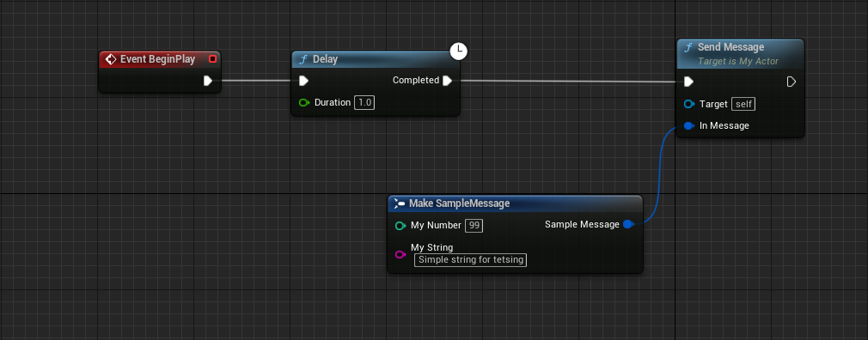
Task: Select the Send Message node title
Action: point(730,47)
